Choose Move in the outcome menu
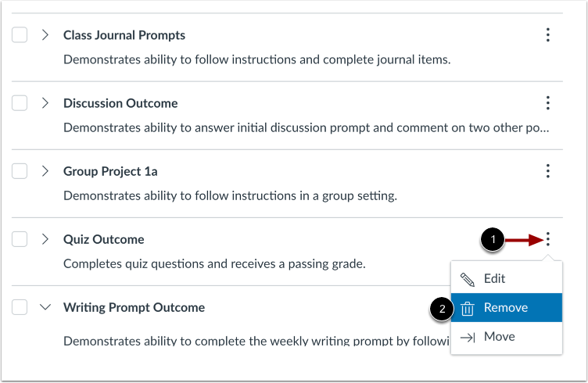588x383 pixels. tap(499, 337)
